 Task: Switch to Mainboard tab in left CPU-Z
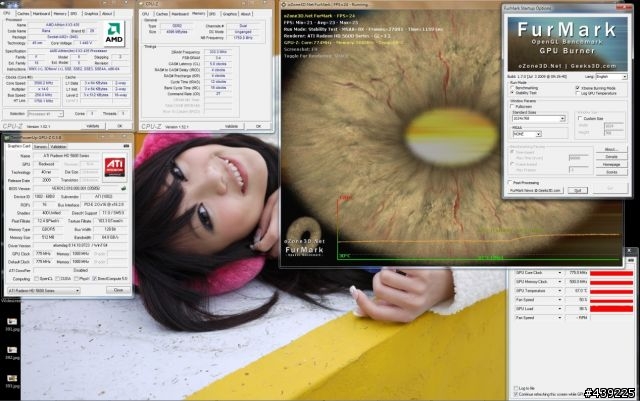click(x=41, y=13)
